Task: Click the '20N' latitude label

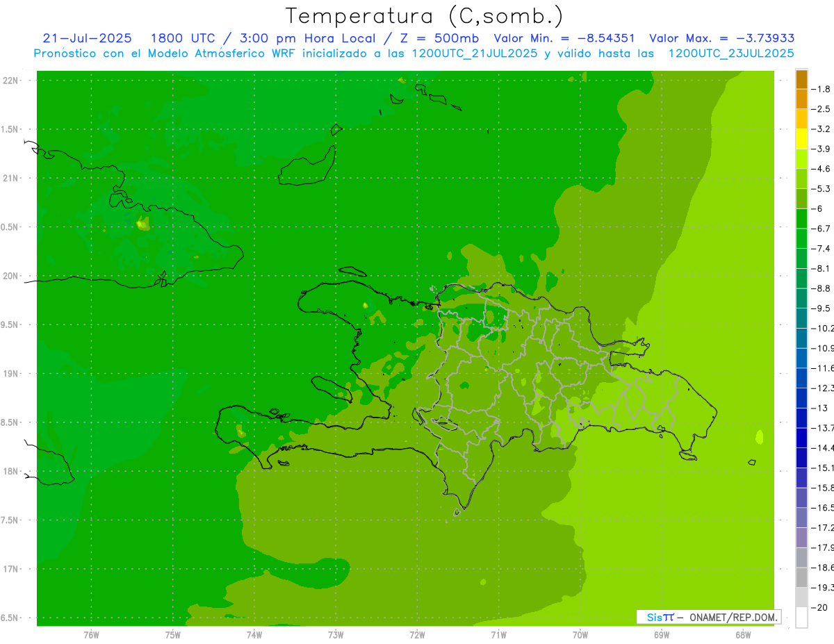Action: pos(11,276)
